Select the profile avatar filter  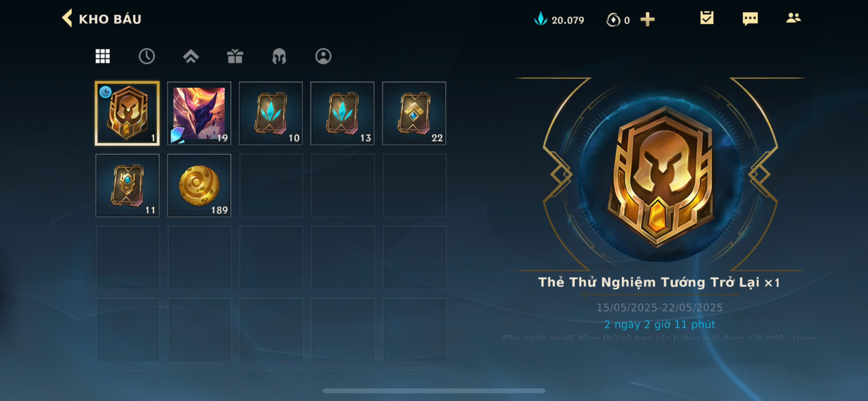pos(323,56)
